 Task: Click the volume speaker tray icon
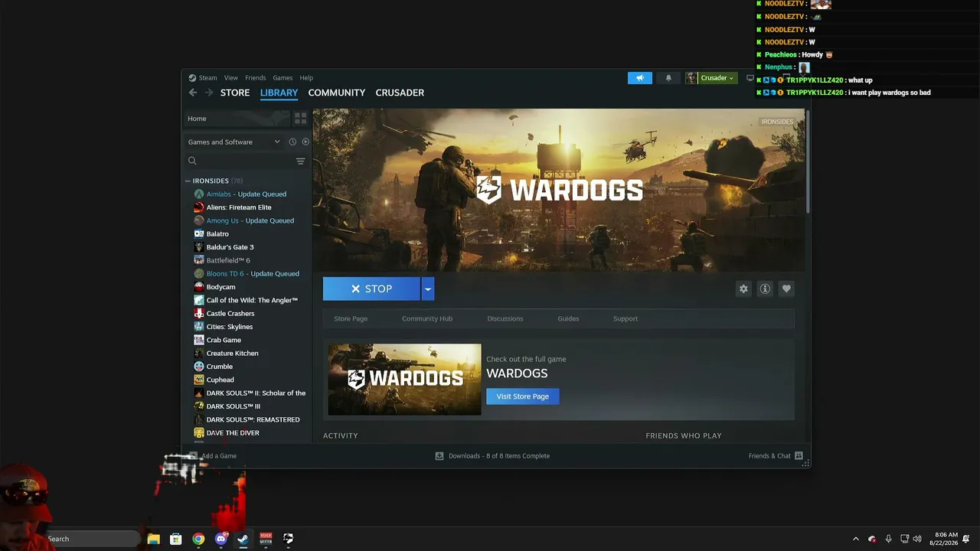[x=917, y=539]
